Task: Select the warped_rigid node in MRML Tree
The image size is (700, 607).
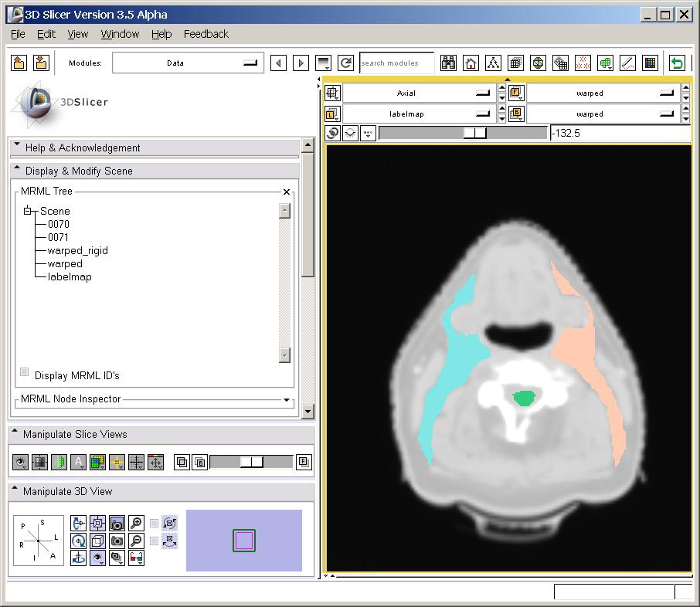Action: 77,250
